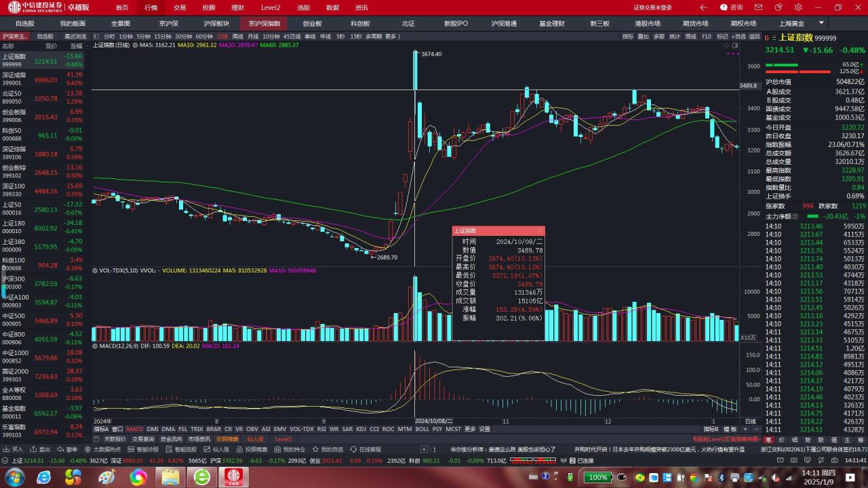Click the 沪深300 scrollbar thumb on list edge

tap(3, 283)
